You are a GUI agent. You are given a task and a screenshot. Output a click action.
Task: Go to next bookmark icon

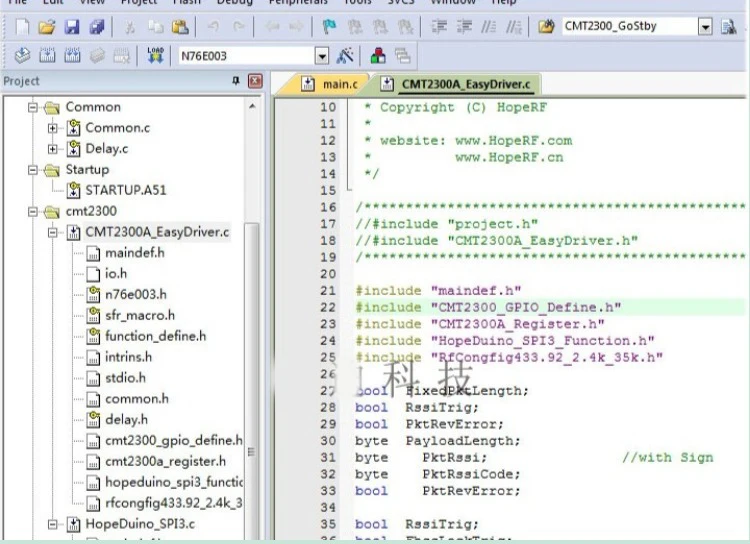coord(380,27)
